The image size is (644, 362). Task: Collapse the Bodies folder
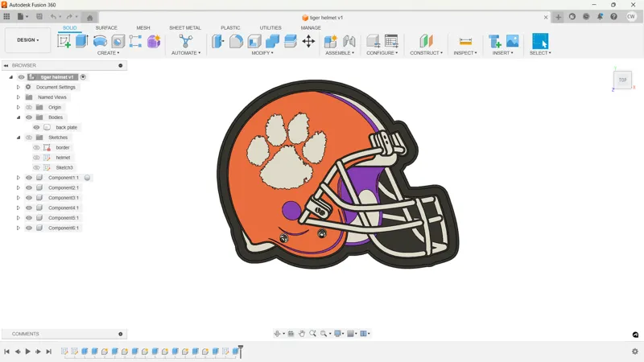(18, 117)
